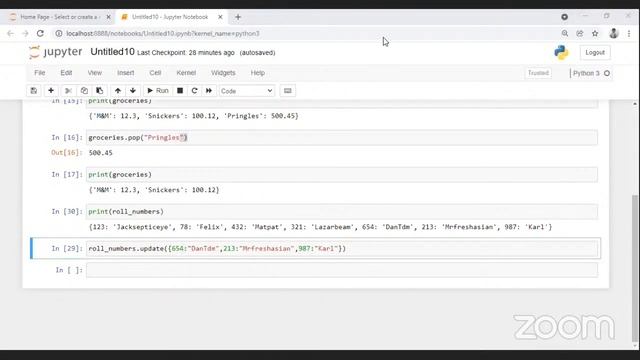Close the Home Page browser tab

pos(109,17)
